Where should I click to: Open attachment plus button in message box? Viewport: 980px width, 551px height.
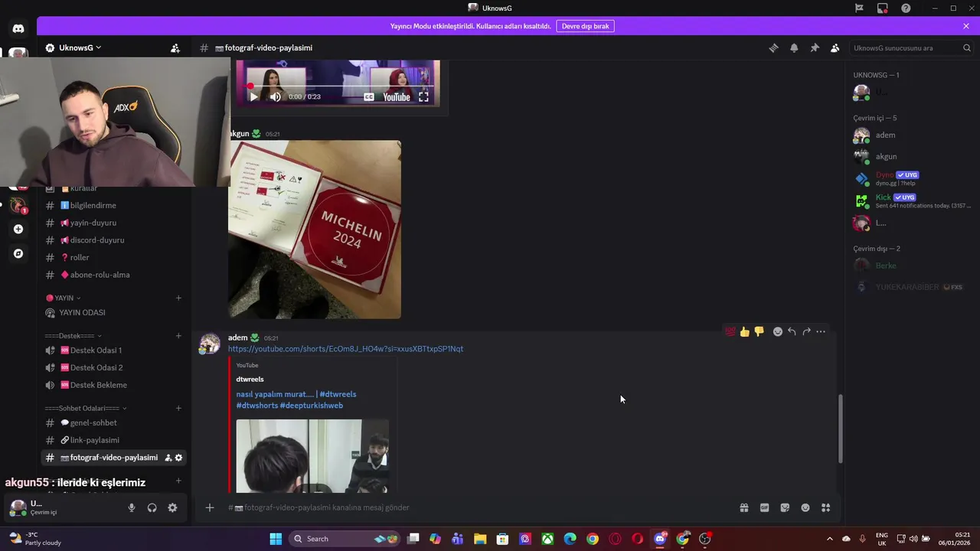click(209, 507)
